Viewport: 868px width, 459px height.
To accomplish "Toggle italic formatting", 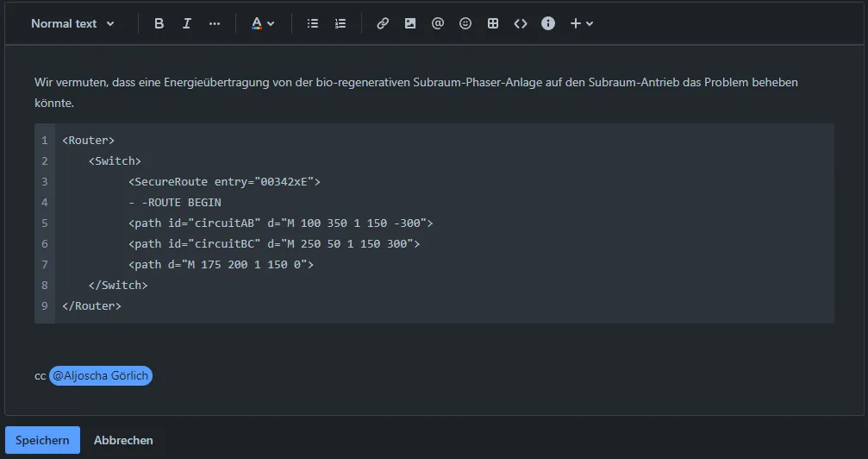I will (x=186, y=23).
